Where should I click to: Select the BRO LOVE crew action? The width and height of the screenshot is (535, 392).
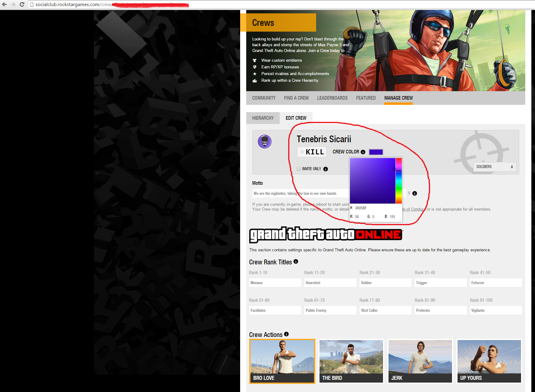point(282,361)
